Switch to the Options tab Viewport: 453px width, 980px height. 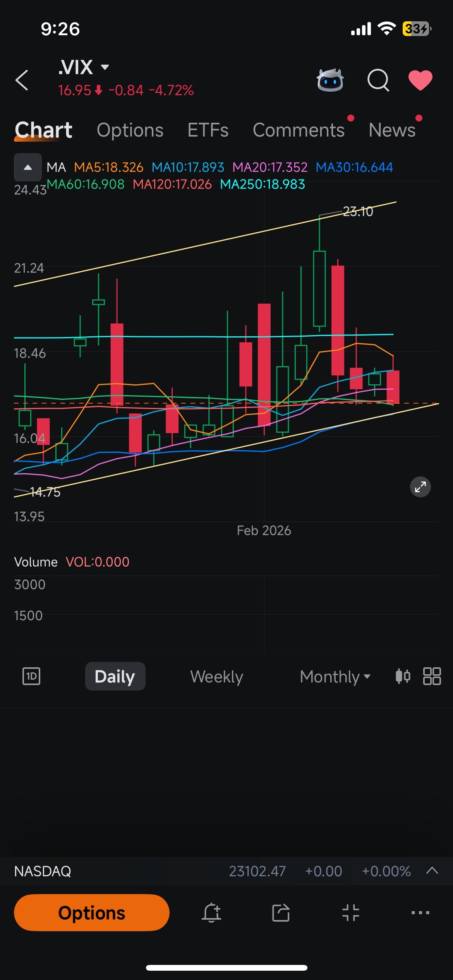(x=130, y=130)
